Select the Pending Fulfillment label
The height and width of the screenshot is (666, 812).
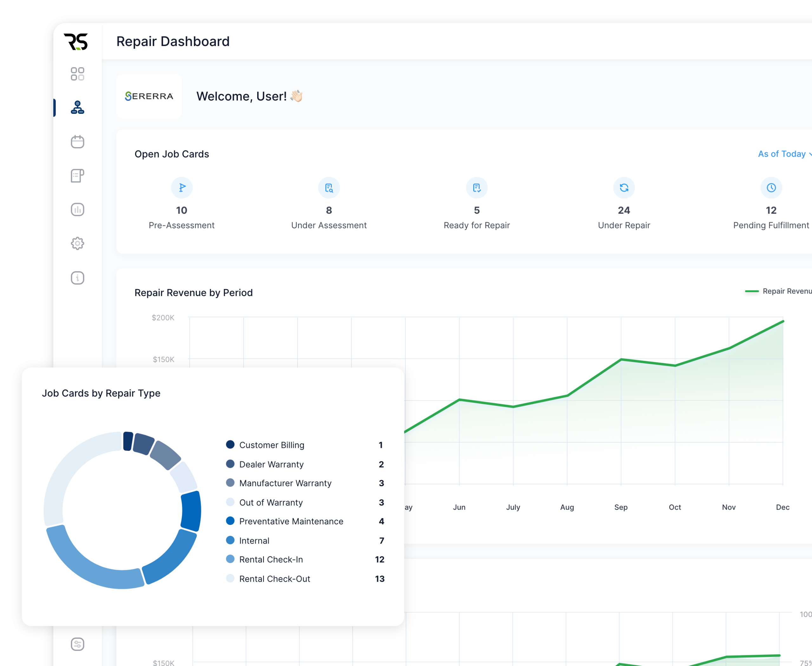pos(771,225)
